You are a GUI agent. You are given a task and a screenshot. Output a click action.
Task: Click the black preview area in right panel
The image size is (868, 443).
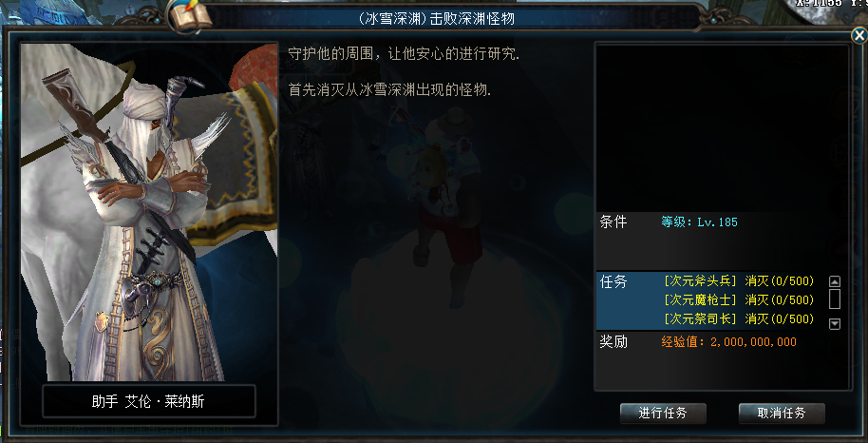pyautogui.click(x=722, y=128)
